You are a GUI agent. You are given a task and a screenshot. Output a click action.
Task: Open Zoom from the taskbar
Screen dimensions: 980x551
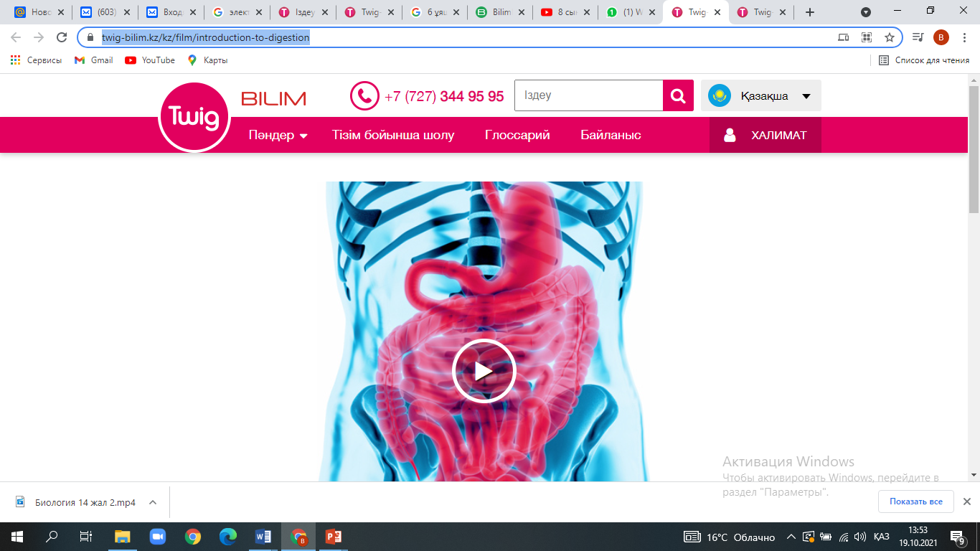tap(158, 537)
